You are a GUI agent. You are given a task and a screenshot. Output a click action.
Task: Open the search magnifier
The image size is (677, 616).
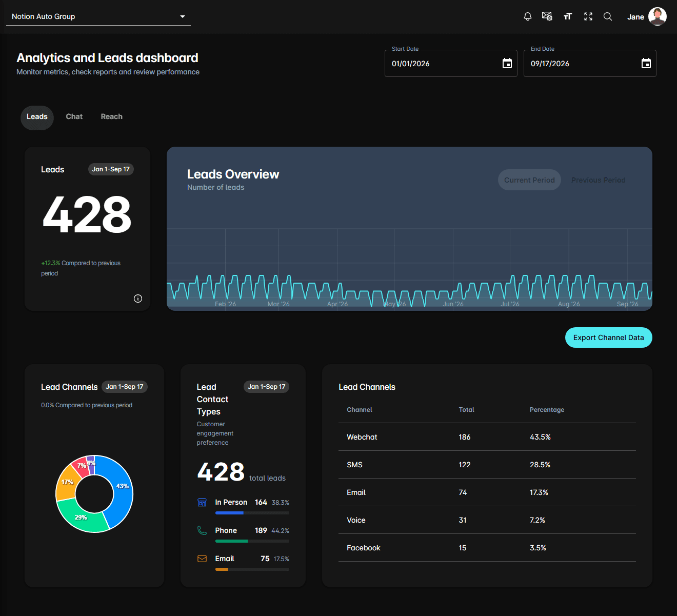(x=608, y=17)
